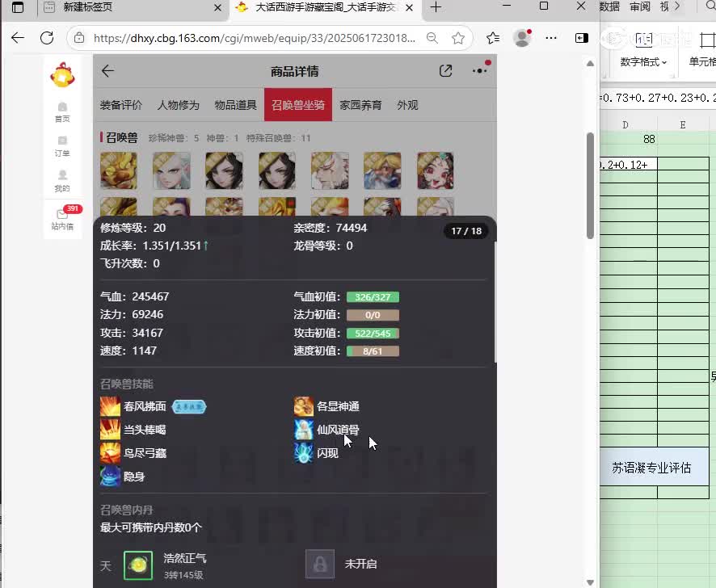Open 我的 in the left sidebar
This screenshot has height=588, width=716.
(62, 181)
